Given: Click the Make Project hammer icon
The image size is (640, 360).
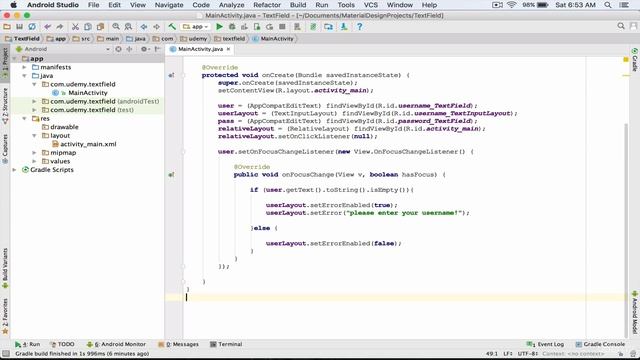Looking at the screenshot, I should [172, 27].
